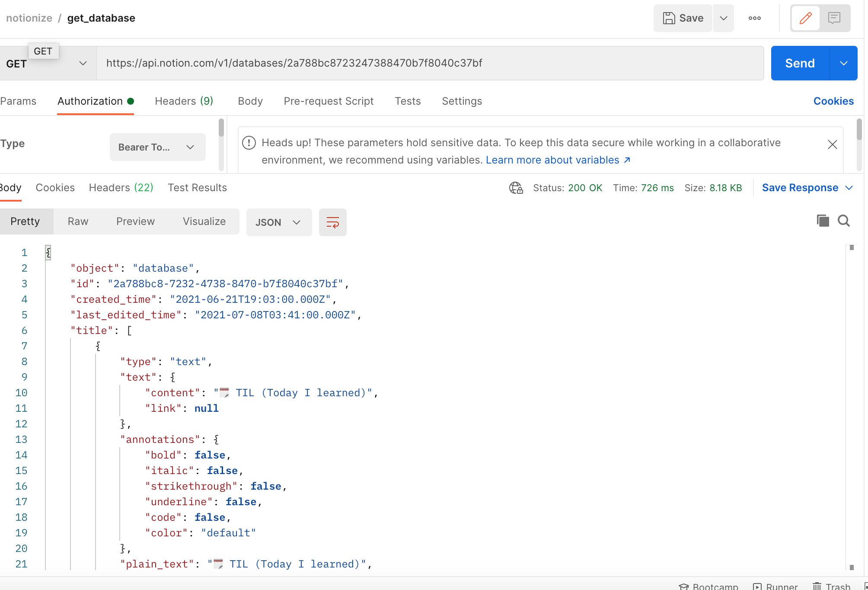Viewport: 868px width, 590px height.
Task: Expand the Bearer Token type dropdown
Action: tap(157, 147)
